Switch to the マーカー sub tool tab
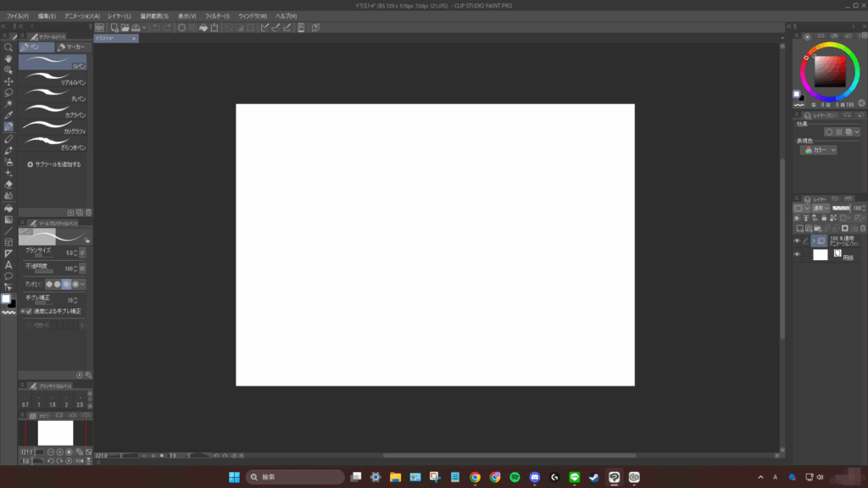This screenshot has height=488, width=868. tap(71, 47)
